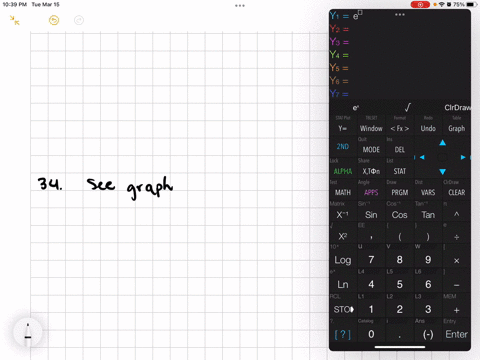This screenshot has height=360, width=480.
Task: Tap the calculator Undo key
Action: point(428,128)
